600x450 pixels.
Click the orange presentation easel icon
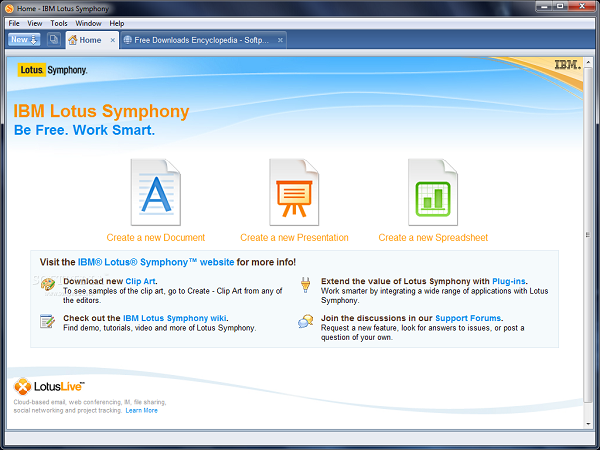pos(294,192)
